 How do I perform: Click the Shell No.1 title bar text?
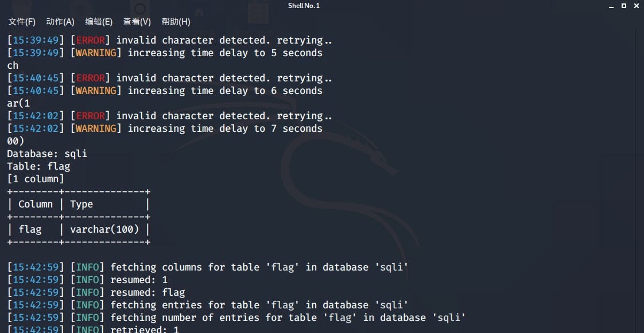point(304,6)
